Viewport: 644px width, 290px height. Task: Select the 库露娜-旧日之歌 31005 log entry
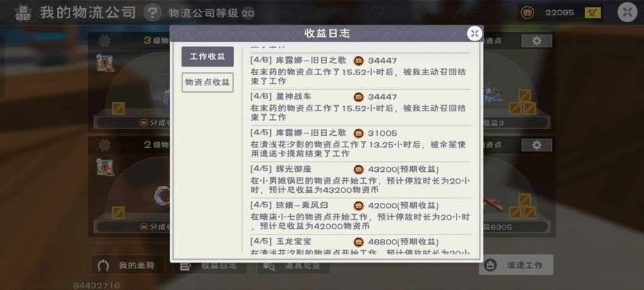360,143
